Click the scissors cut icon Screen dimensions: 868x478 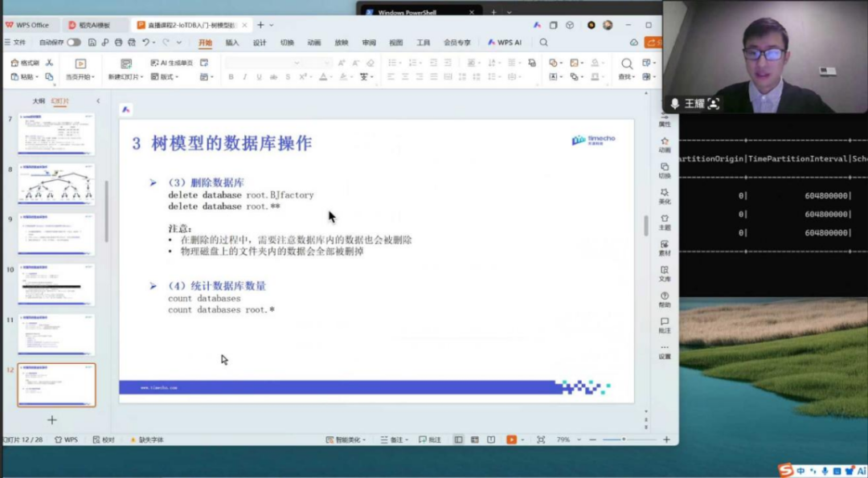(49, 63)
